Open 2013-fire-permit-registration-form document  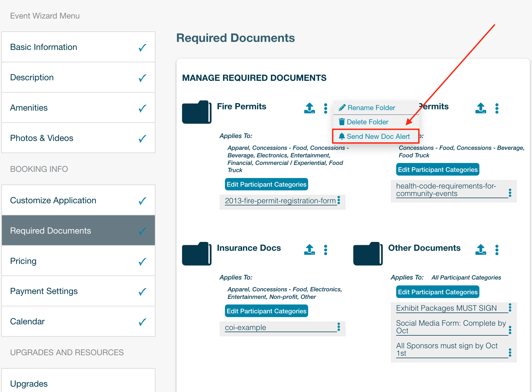[x=280, y=201]
